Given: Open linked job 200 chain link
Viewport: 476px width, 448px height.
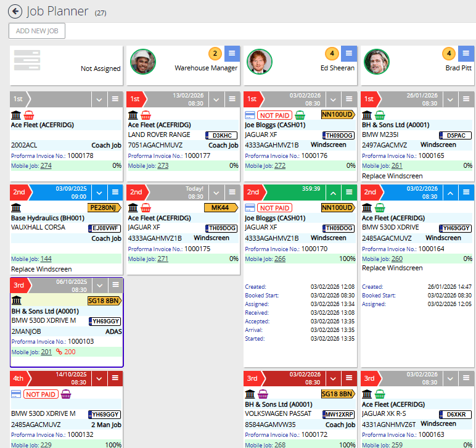Looking at the screenshot, I should (66, 352).
